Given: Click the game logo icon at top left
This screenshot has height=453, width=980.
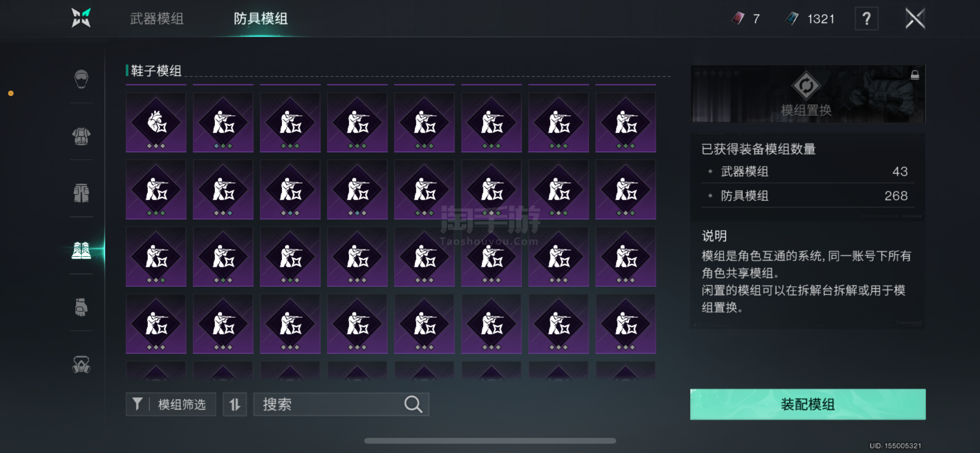Looking at the screenshot, I should (81, 18).
